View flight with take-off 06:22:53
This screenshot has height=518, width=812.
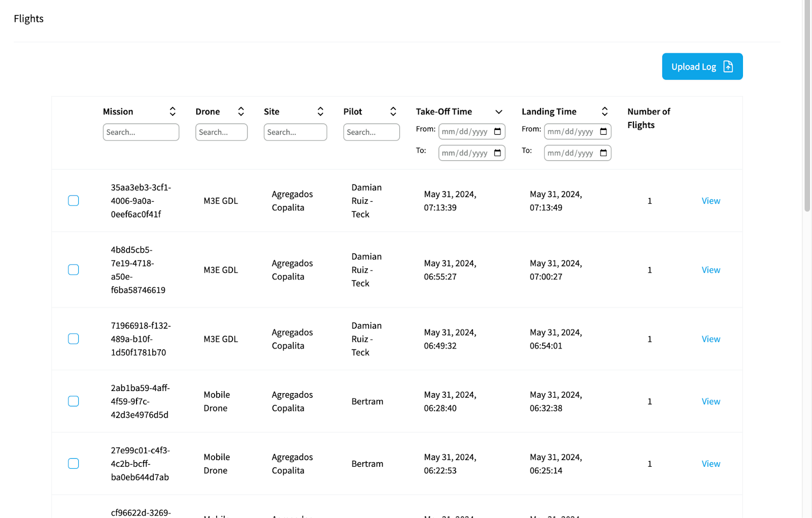coord(711,464)
